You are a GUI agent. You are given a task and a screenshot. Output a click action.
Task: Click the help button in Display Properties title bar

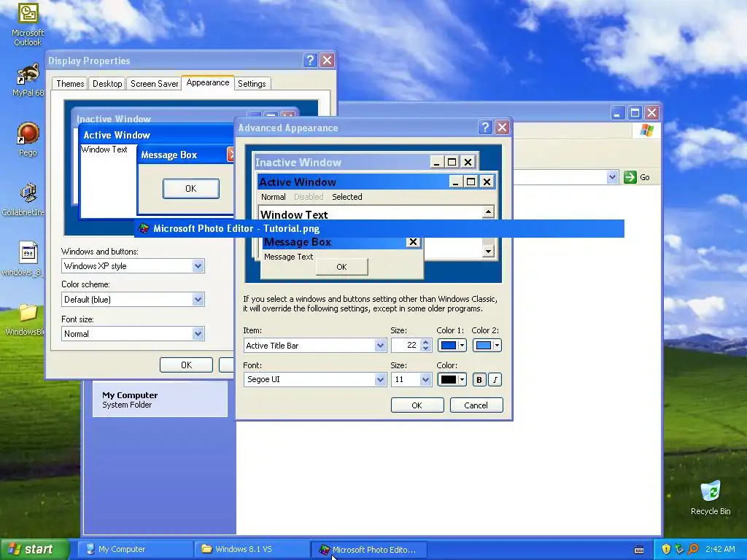coord(310,60)
